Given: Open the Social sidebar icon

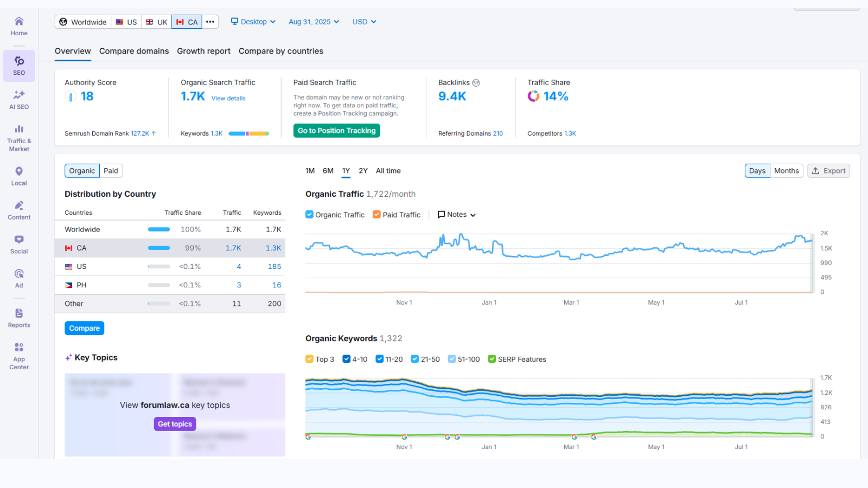Looking at the screenshot, I should point(19,244).
